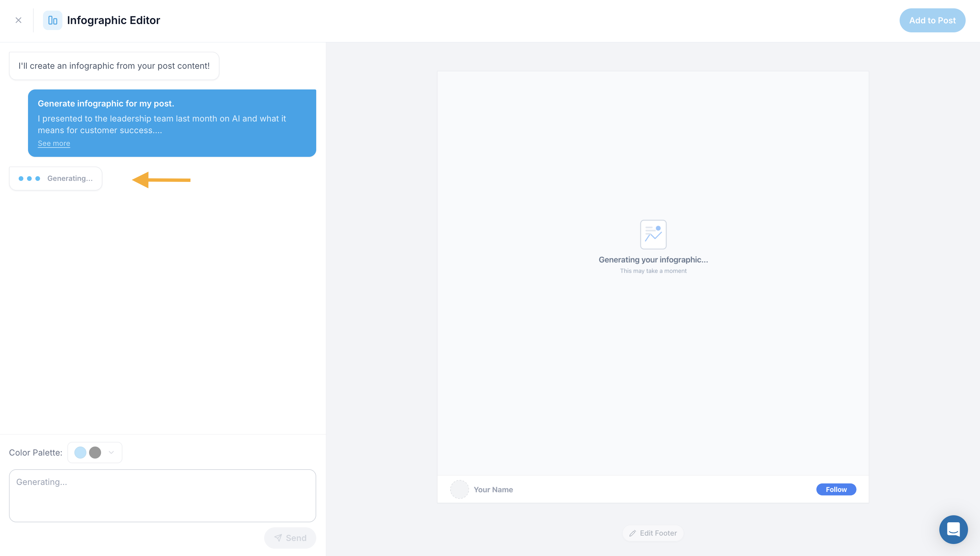Click the 'I'll create an infographic' message bubble
980x556 pixels.
tap(114, 66)
